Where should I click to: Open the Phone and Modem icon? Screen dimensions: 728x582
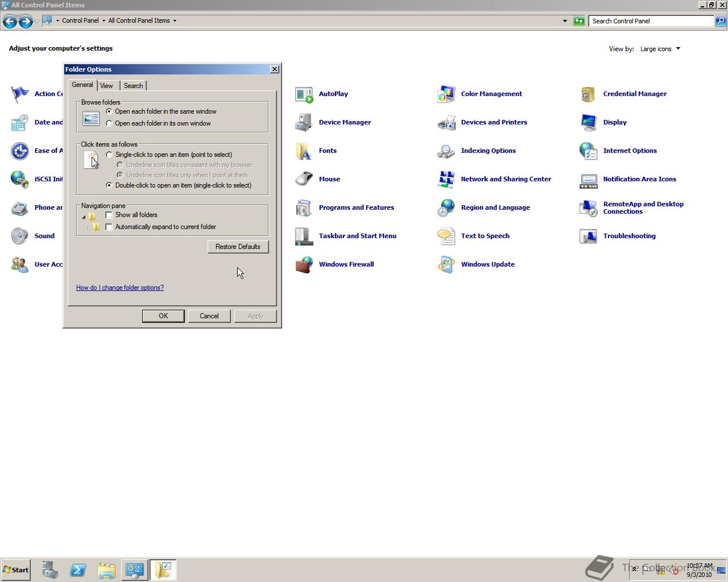20,208
